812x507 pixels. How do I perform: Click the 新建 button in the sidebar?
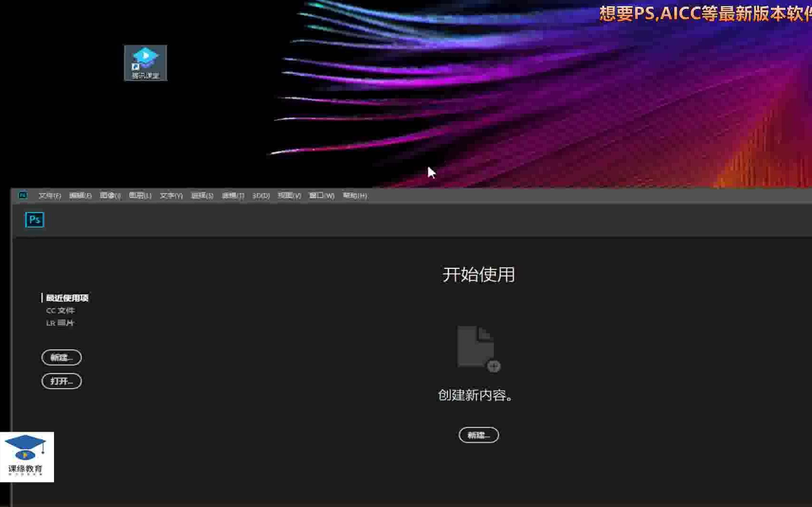pos(61,357)
